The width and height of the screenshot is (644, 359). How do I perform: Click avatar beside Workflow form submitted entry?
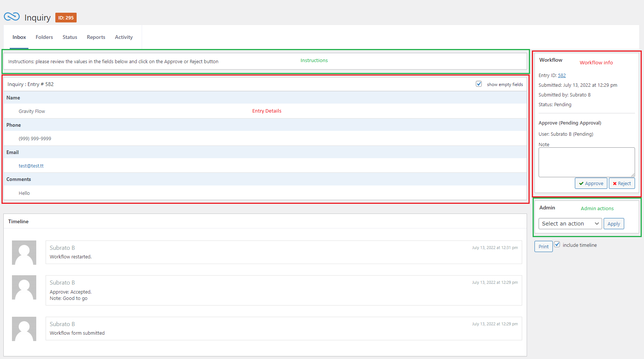(24, 329)
